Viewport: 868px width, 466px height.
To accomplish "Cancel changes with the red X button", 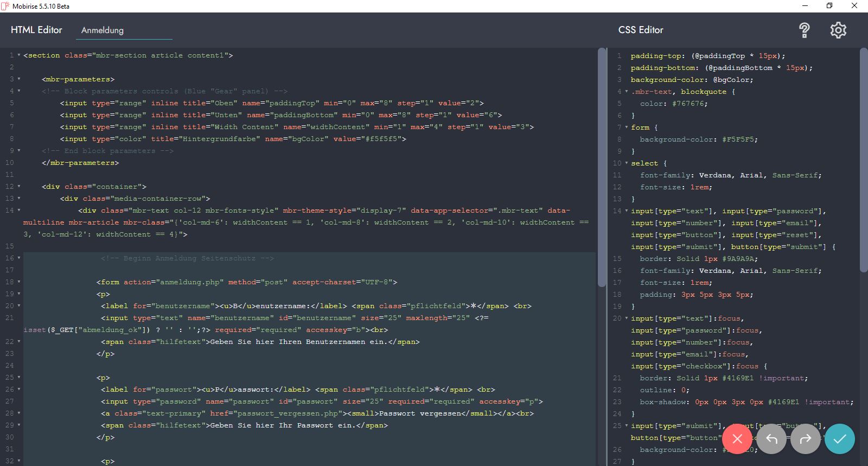I will coord(737,439).
